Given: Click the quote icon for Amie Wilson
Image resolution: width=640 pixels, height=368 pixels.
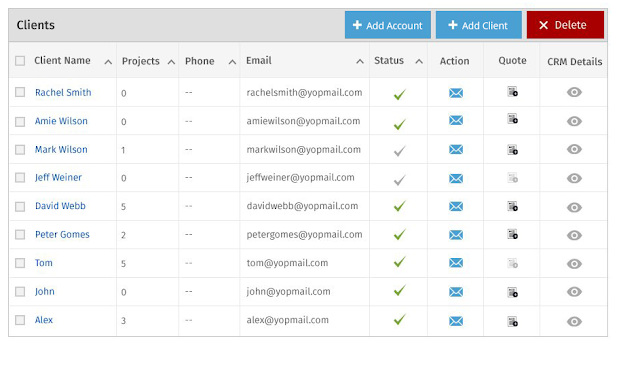Looking at the screenshot, I should click(x=513, y=119).
